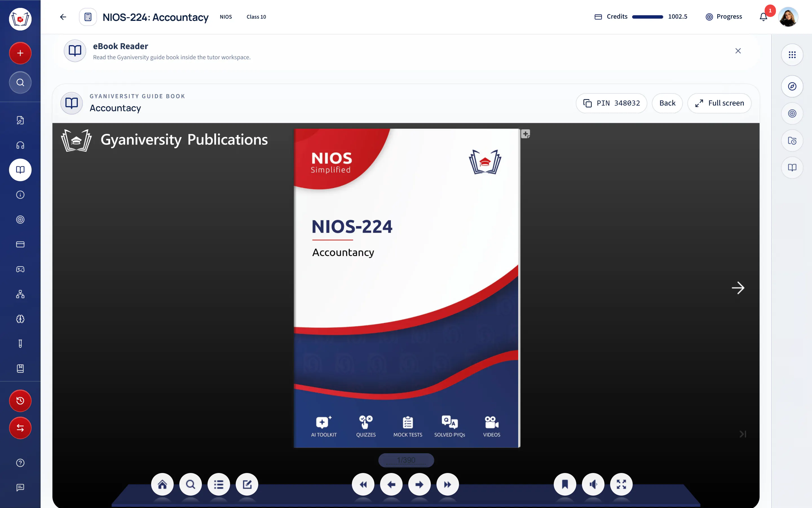812x508 pixels.
Task: Open the bookmarked book icon in sidebar
Action: tap(20, 369)
